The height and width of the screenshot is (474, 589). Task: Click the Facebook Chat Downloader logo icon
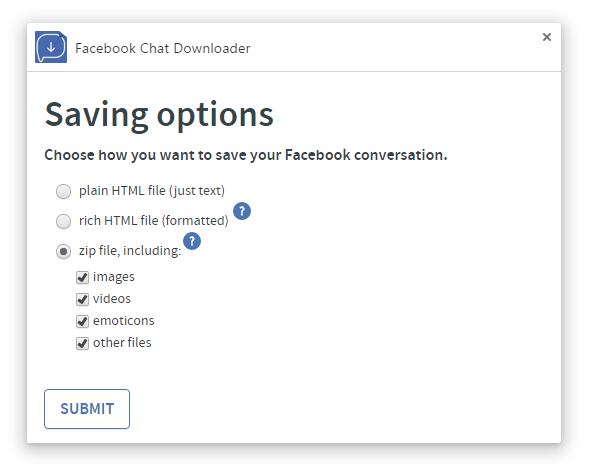coord(51,47)
